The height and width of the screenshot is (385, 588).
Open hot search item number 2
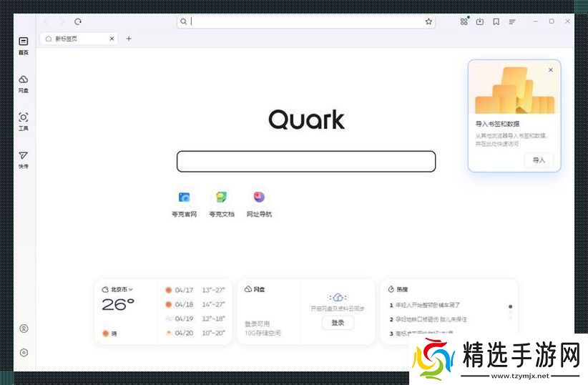[428, 319]
